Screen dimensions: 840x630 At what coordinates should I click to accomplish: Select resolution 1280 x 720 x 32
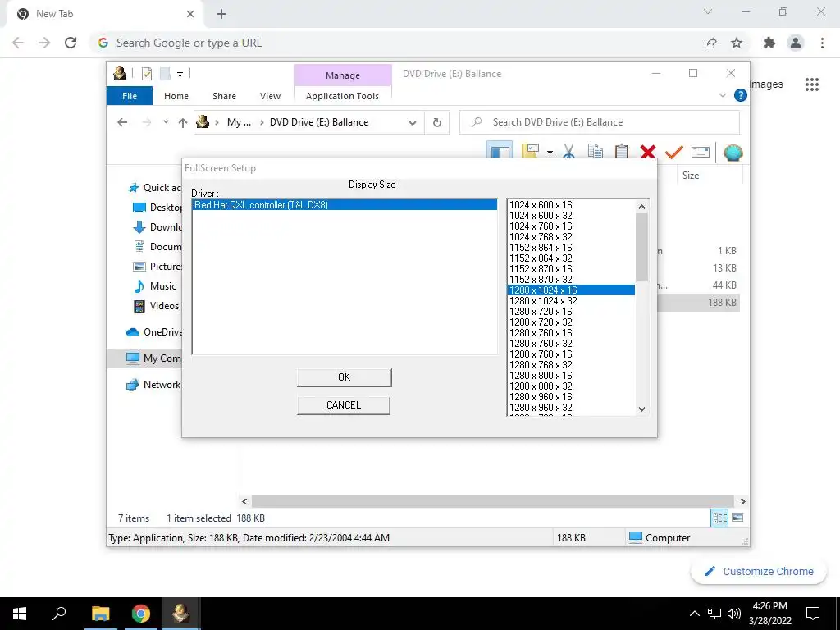point(571,322)
